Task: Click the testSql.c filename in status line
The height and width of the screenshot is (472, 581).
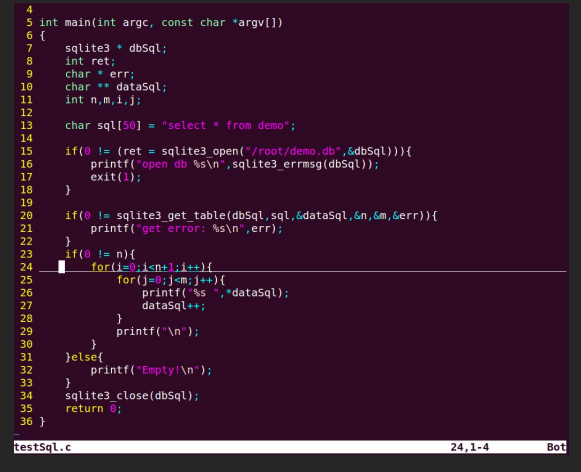Action: [x=43, y=447]
